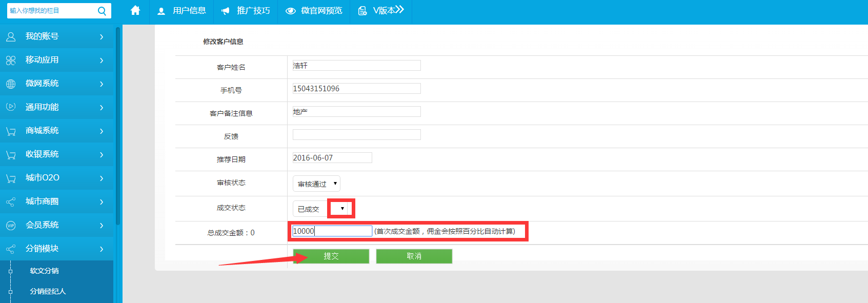The height and width of the screenshot is (303, 868).
Task: Expand the 城市O2O sidebar section
Action: click(56, 178)
